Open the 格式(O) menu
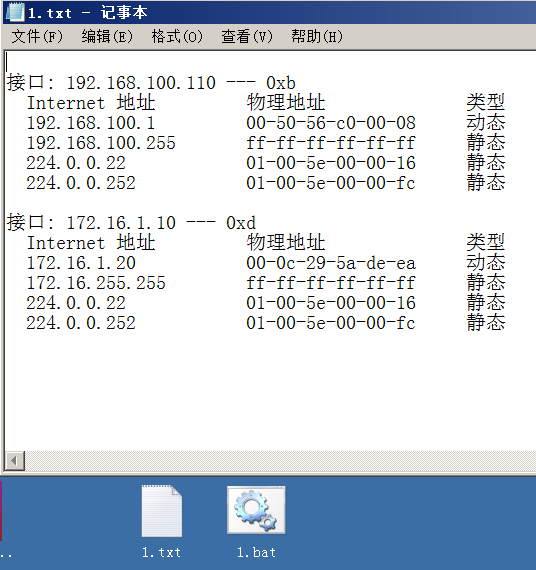The height and width of the screenshot is (570, 536). coord(177,36)
